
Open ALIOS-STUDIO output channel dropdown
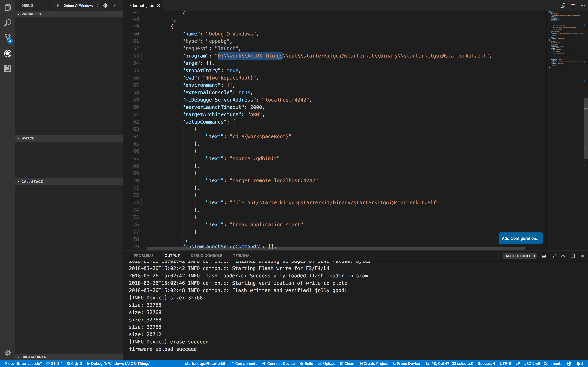coord(520,256)
